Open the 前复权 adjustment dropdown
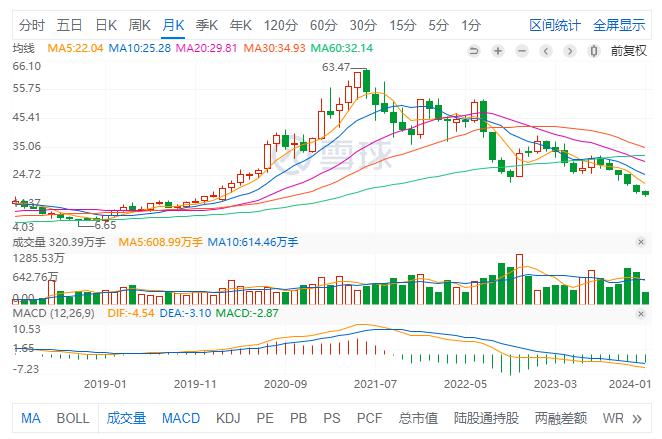Image resolution: width=662 pixels, height=439 pixels. (627, 47)
